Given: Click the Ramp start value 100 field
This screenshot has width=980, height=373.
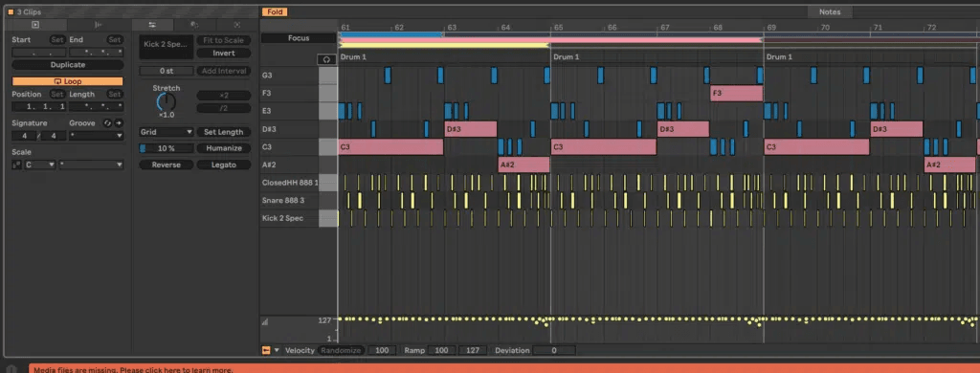Looking at the screenshot, I should coord(441,350).
